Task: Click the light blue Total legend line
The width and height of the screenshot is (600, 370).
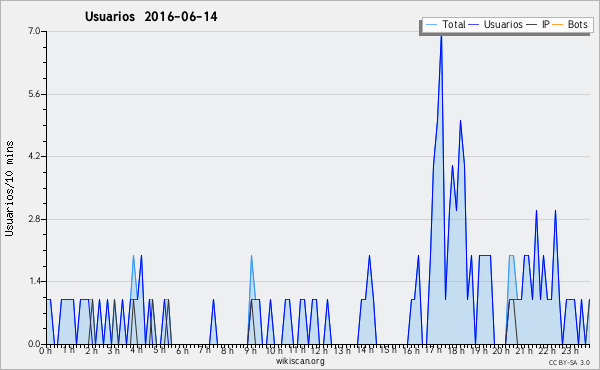Action: [x=431, y=25]
